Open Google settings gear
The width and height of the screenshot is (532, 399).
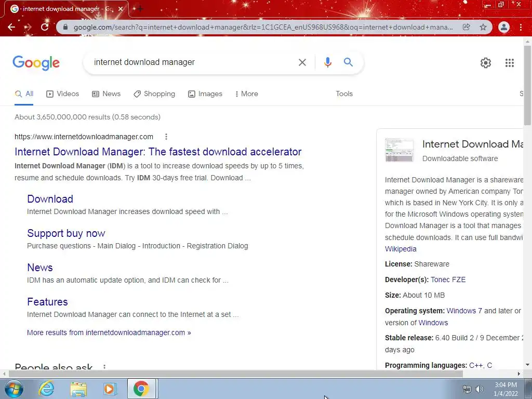(x=486, y=63)
